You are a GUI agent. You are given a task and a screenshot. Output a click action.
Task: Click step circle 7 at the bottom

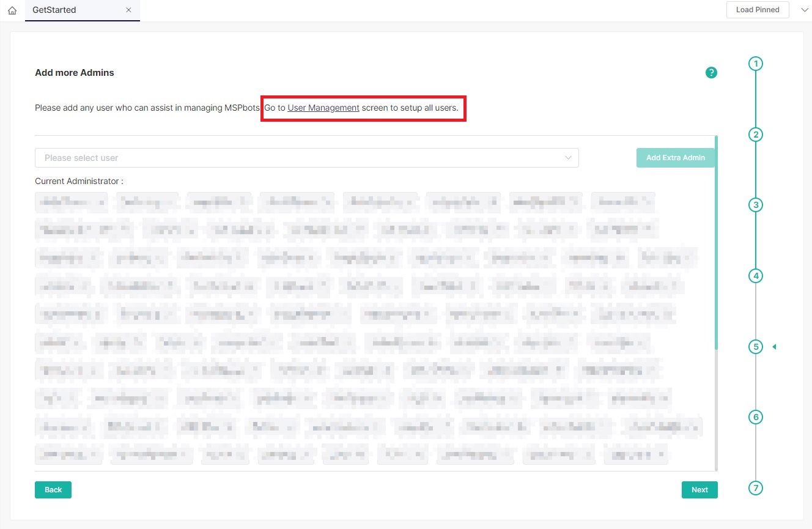pyautogui.click(x=756, y=488)
